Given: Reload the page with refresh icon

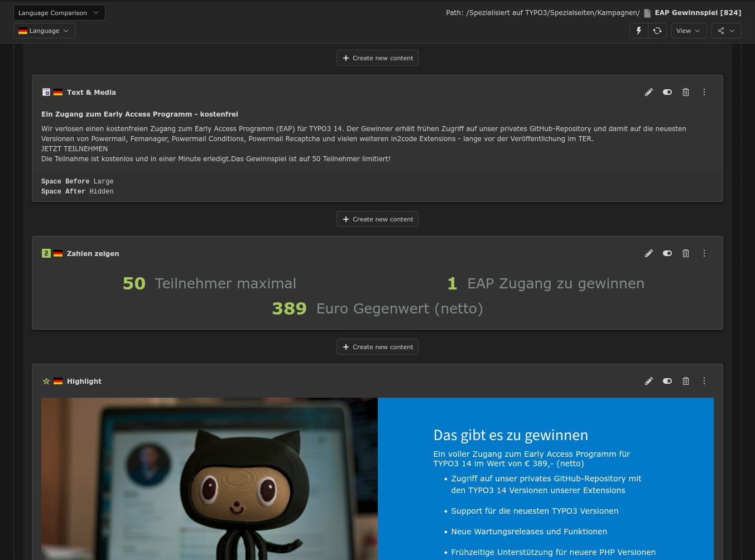Looking at the screenshot, I should [657, 31].
